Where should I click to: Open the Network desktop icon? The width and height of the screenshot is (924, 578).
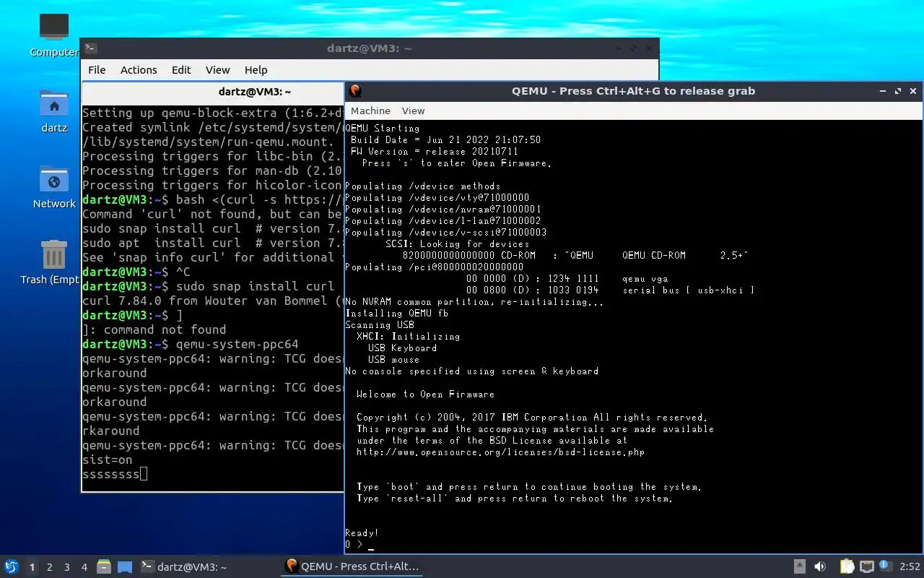[54, 180]
